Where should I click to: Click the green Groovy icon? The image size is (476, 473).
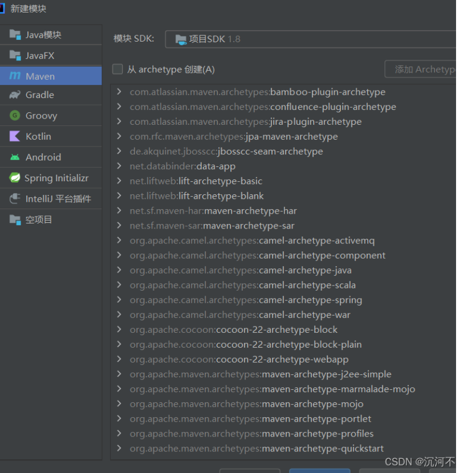click(x=15, y=116)
